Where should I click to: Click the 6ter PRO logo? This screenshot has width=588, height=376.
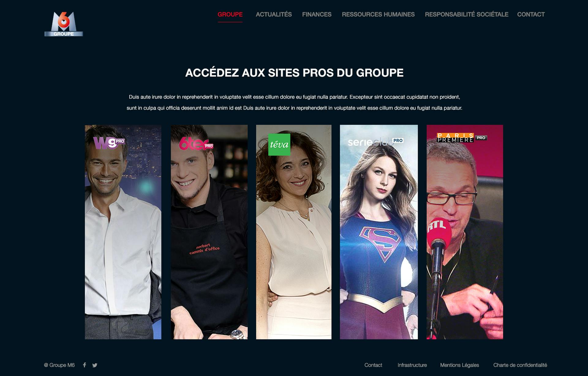(196, 144)
